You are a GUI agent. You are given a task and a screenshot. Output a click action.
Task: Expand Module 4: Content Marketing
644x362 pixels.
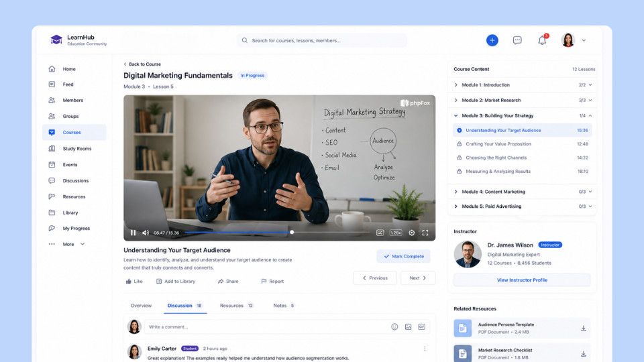tap(523, 192)
